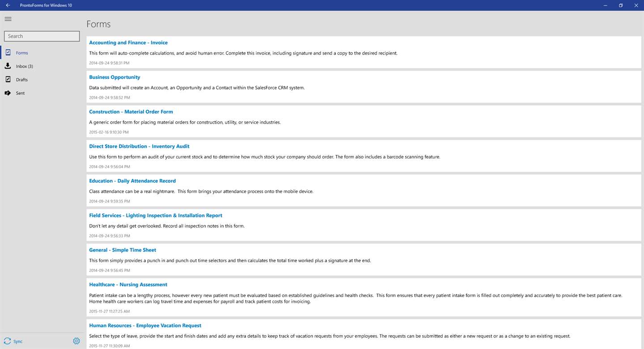This screenshot has height=349, width=644.
Task: Open Accounting and Finance - Invoice form
Action: click(x=128, y=43)
